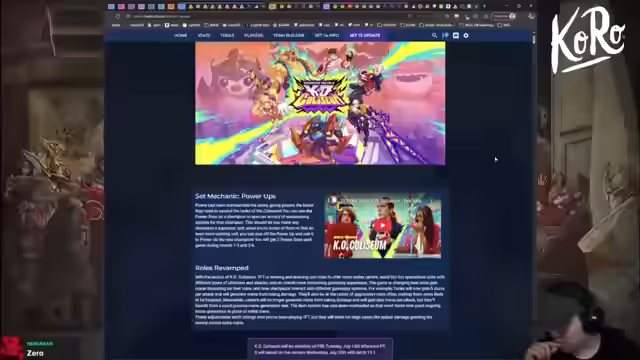Image resolution: width=640 pixels, height=360 pixels.
Task: Click the Discord icon in the site header
Action: tap(456, 36)
